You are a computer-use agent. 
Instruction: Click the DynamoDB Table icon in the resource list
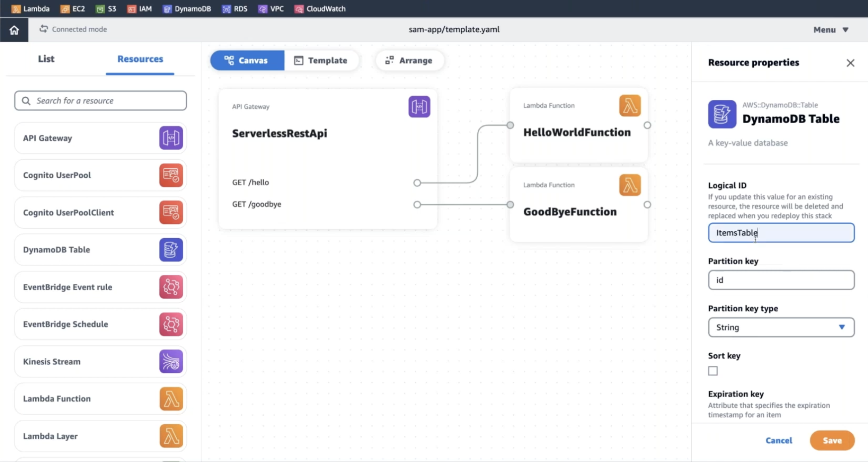pos(171,250)
